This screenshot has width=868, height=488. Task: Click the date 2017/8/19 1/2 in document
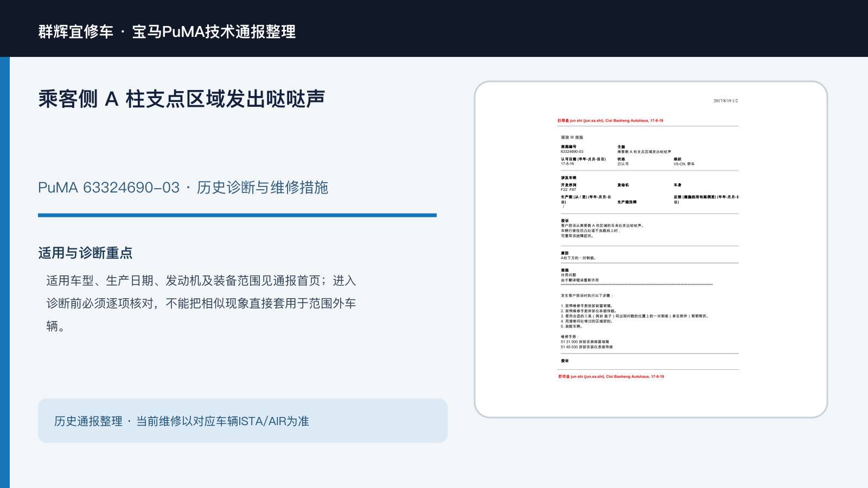[x=725, y=101]
